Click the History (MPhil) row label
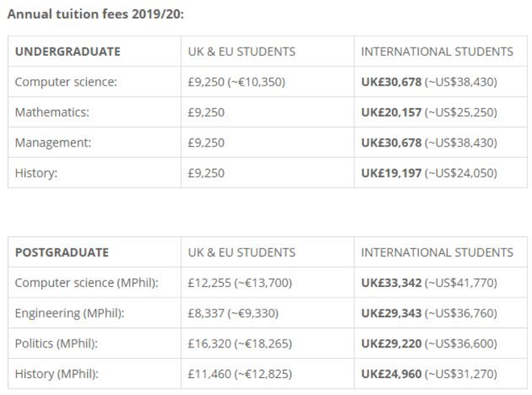This screenshot has height=395, width=532. coord(56,374)
